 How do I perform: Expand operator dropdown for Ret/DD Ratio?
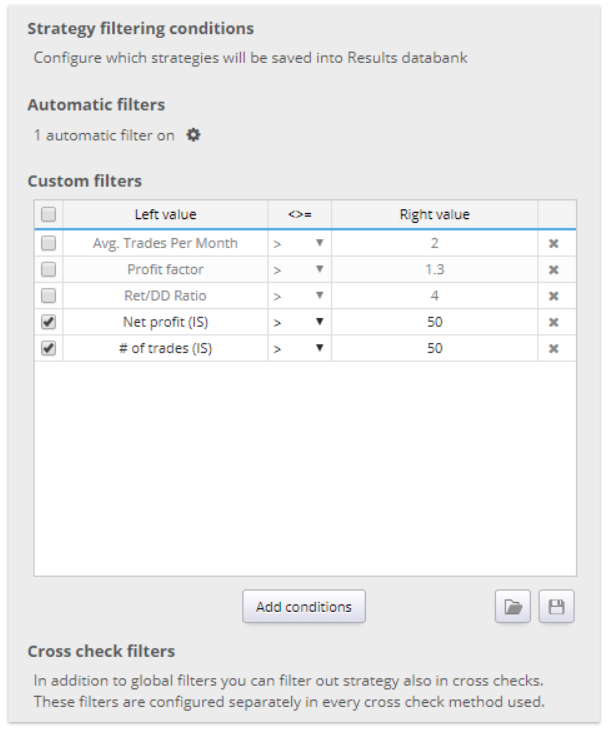(299, 296)
